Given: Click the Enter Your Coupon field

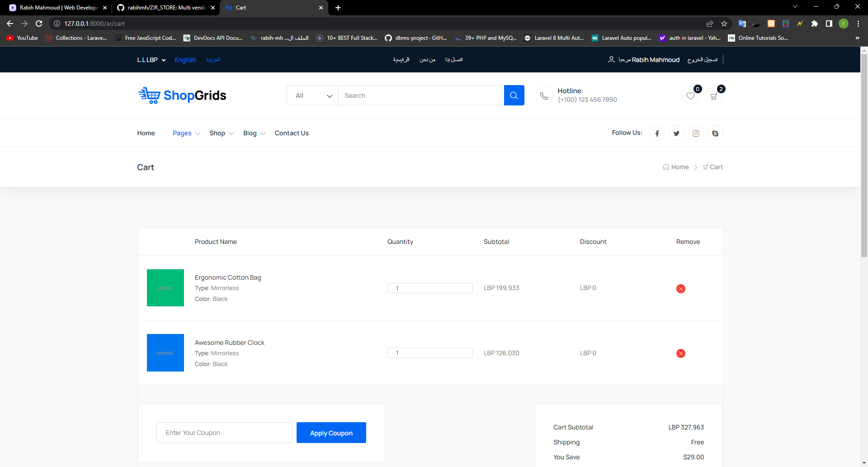Looking at the screenshot, I should (x=224, y=433).
